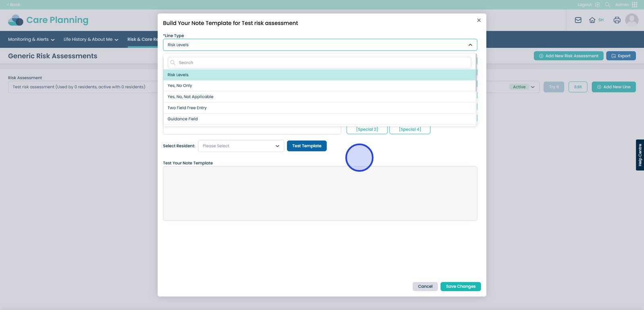
Task: Open the Admin apps grid icon
Action: 635,5
